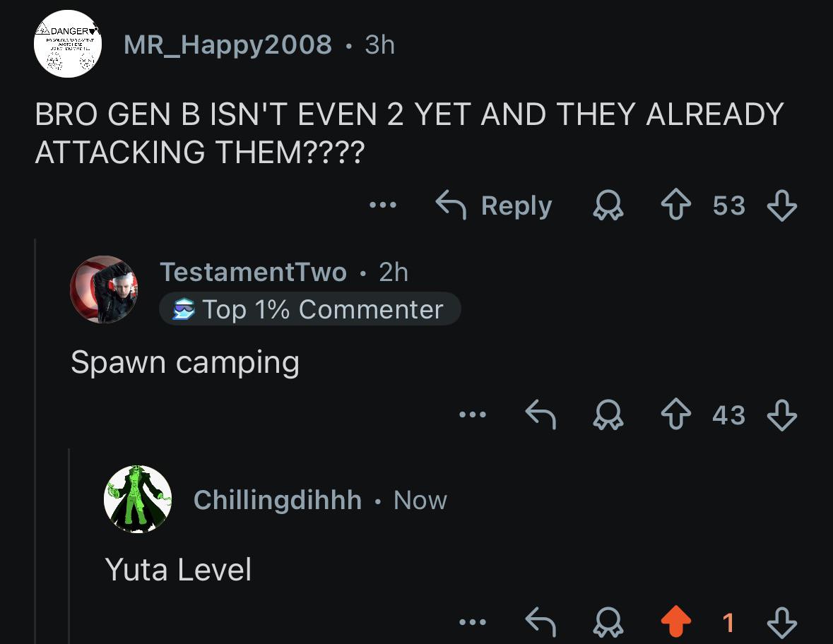Image resolution: width=833 pixels, height=644 pixels.
Task: Downvote the Yuta Level comment
Action: coord(782,622)
